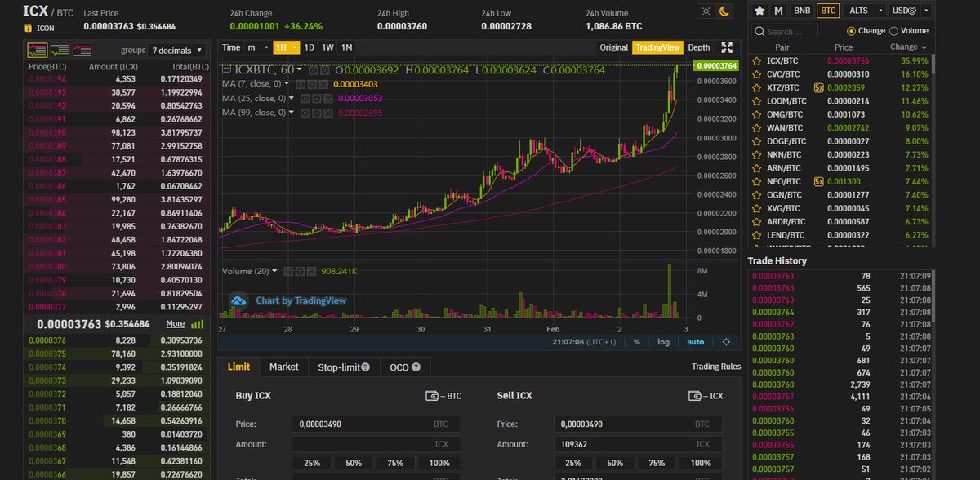Favorite the ICX/BTC pair star
980x480 pixels.
click(756, 60)
